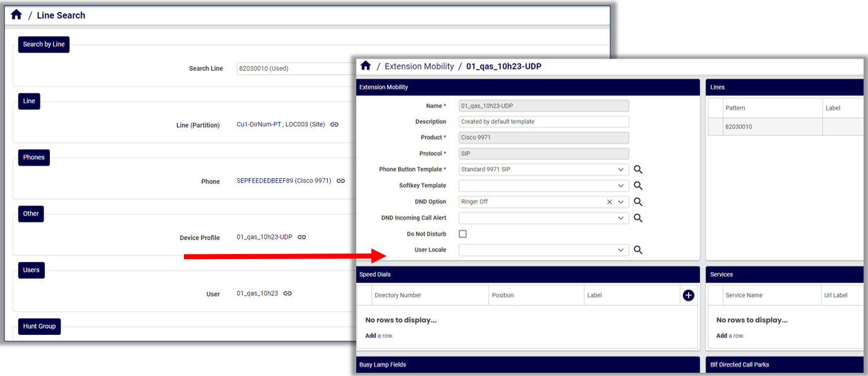Click the home icon in Line Search breadcrumb
868x376 pixels.
click(16, 15)
